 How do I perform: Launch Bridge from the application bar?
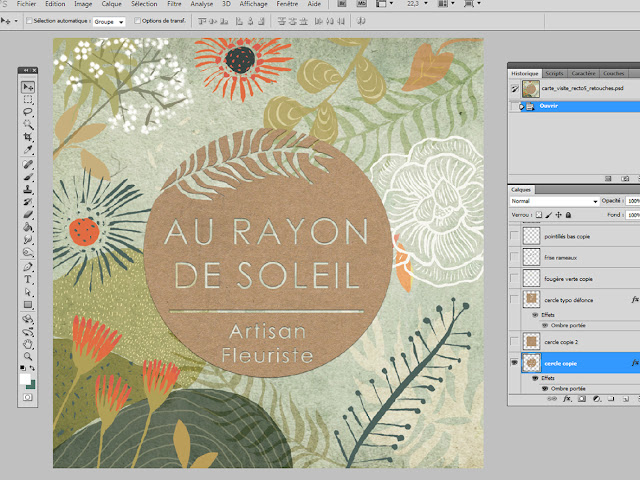pyautogui.click(x=342, y=4)
